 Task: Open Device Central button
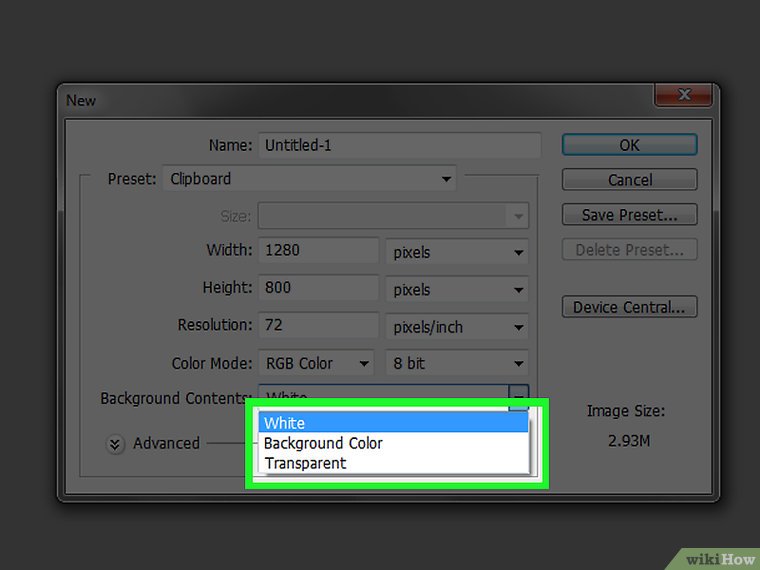pyautogui.click(x=629, y=307)
